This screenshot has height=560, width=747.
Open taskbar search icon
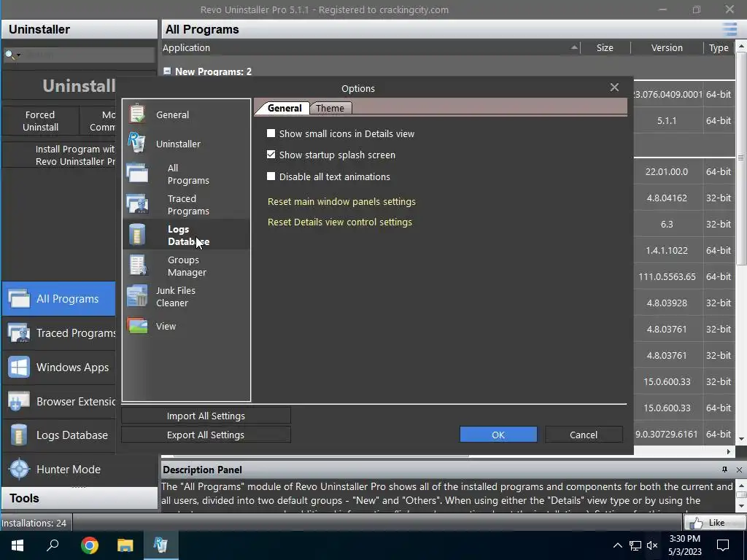53,545
